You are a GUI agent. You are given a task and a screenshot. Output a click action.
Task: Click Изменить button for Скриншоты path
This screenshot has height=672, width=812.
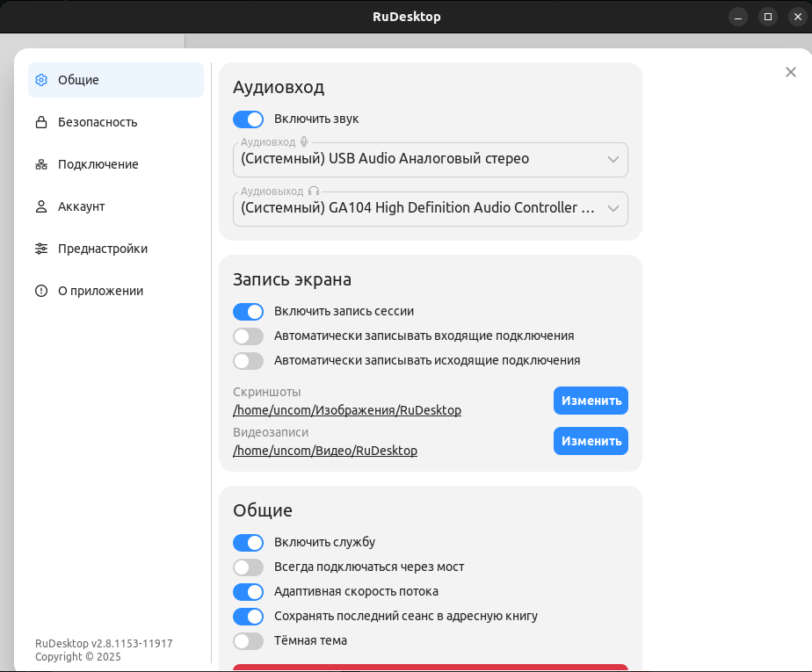point(591,401)
